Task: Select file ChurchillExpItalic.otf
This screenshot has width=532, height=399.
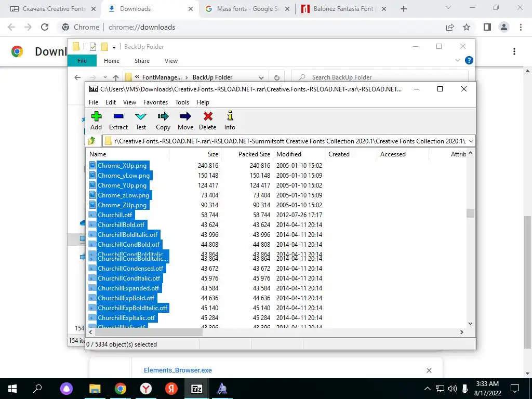Action: point(126,317)
